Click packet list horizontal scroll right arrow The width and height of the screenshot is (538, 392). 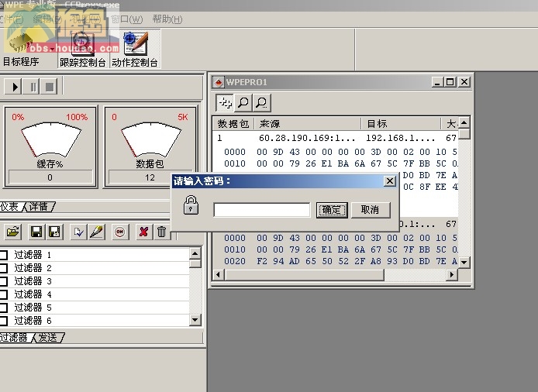452,275
